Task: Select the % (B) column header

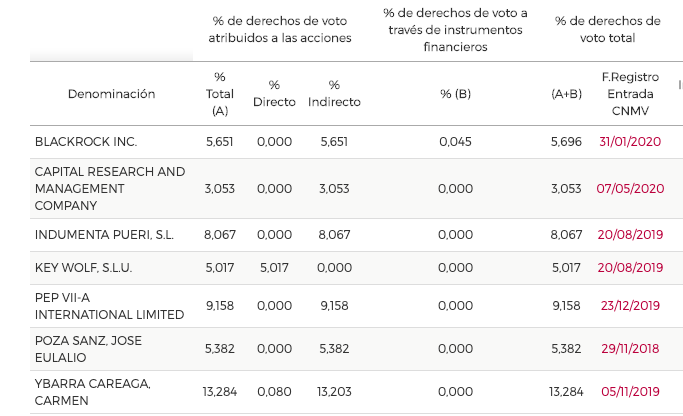Action: tap(455, 94)
